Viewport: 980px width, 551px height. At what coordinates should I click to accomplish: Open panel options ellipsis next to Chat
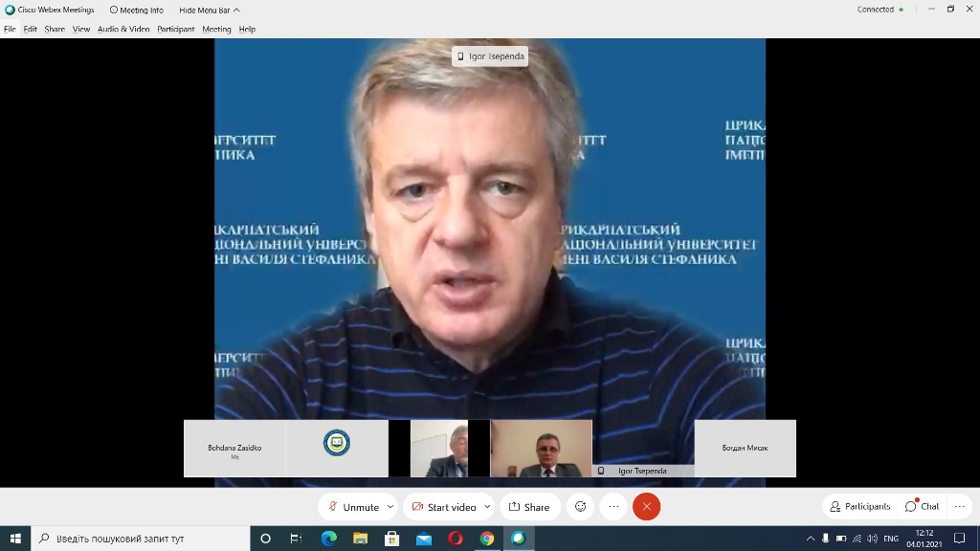click(x=960, y=506)
